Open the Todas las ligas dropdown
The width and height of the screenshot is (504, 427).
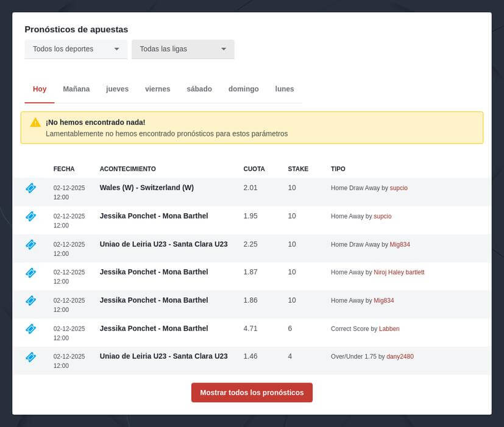pos(182,49)
